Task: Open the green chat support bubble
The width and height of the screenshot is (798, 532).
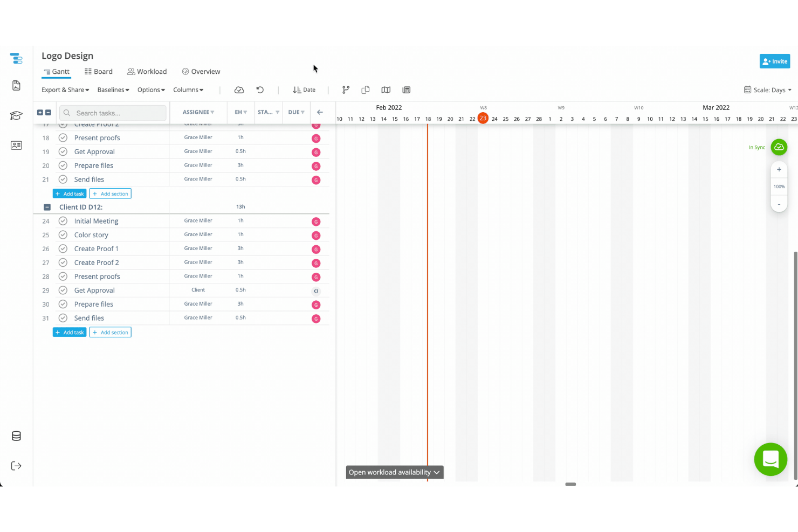Action: [x=771, y=459]
